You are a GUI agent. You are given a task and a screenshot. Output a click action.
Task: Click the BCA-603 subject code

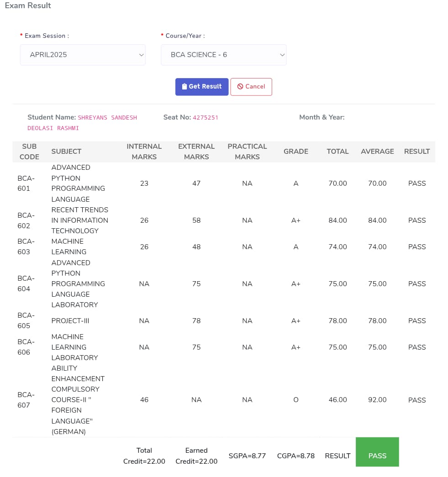26,246
